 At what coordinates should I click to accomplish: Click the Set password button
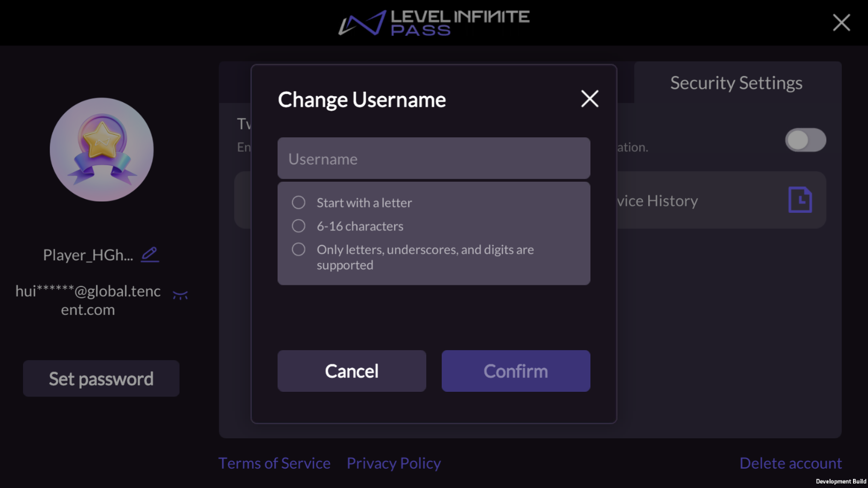point(101,378)
